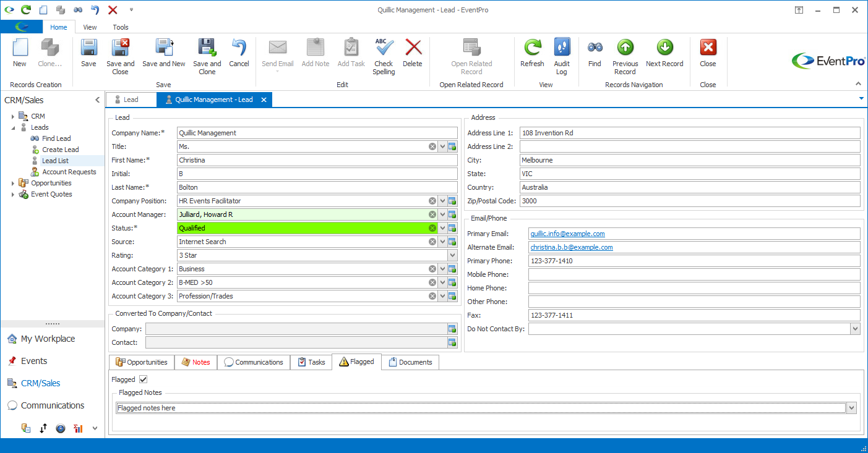Viewport: 868px width, 453px height.
Task: Open the Source dropdown arrow
Action: click(442, 242)
